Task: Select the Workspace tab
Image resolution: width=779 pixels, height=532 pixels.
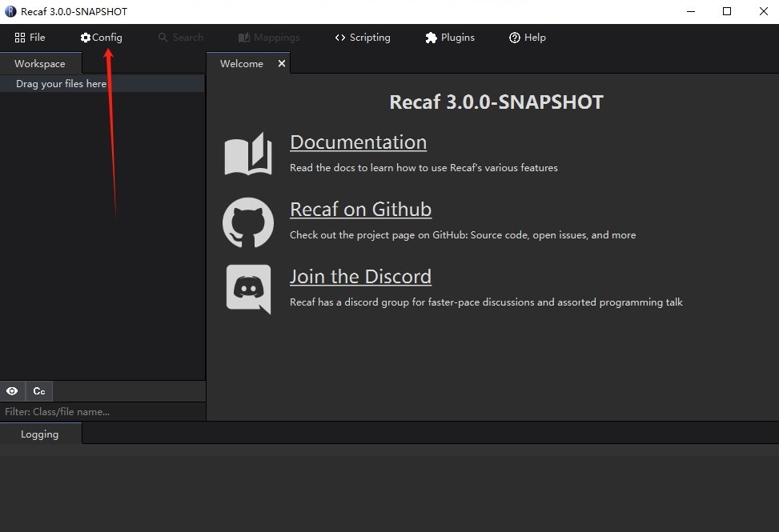Action: (39, 64)
